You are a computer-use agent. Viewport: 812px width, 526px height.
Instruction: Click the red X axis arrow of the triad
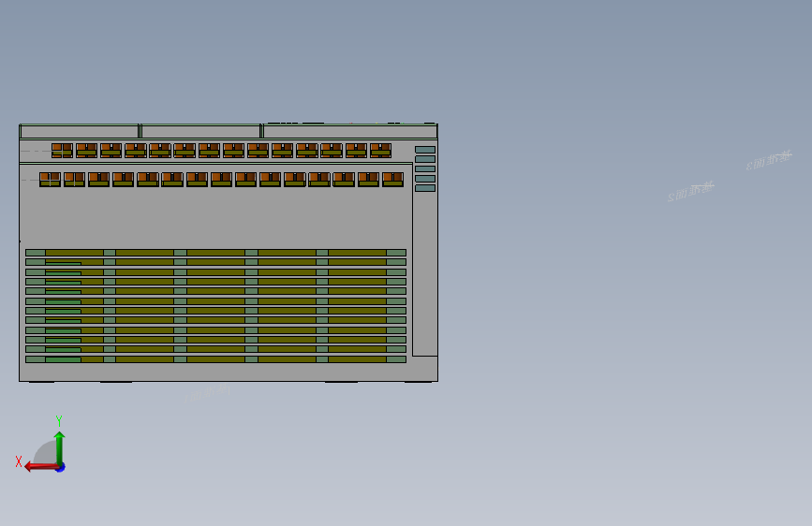41,467
